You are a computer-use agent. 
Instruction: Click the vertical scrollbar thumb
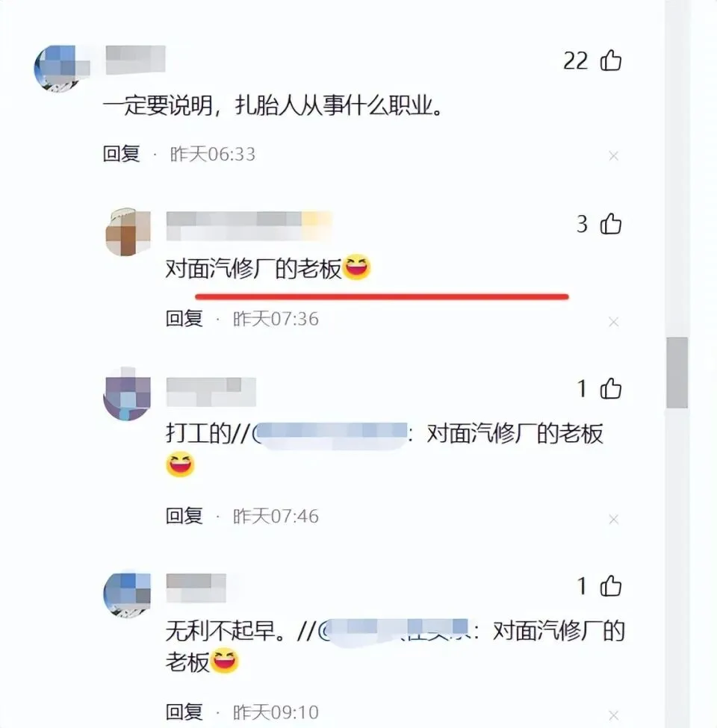pyautogui.click(x=677, y=373)
